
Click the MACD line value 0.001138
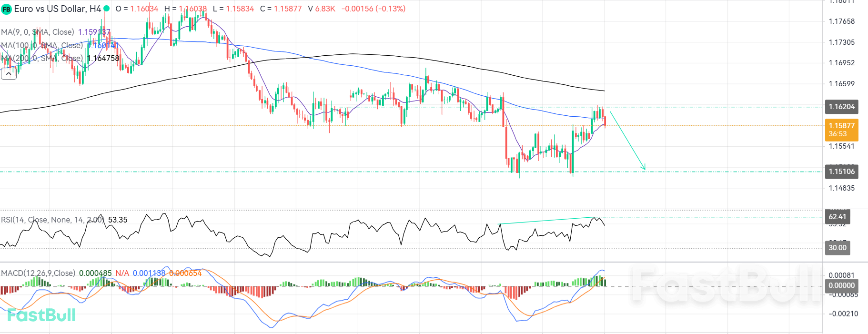[149, 273]
